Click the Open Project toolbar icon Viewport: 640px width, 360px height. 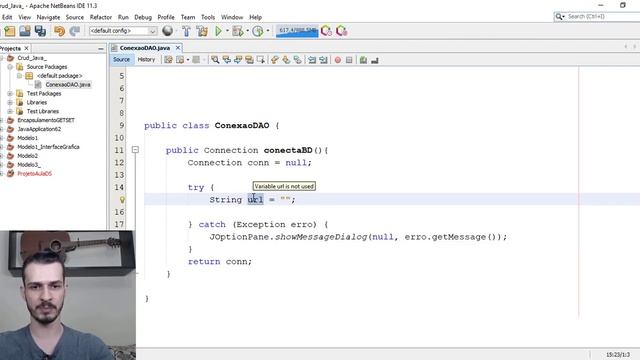[x=25, y=31]
